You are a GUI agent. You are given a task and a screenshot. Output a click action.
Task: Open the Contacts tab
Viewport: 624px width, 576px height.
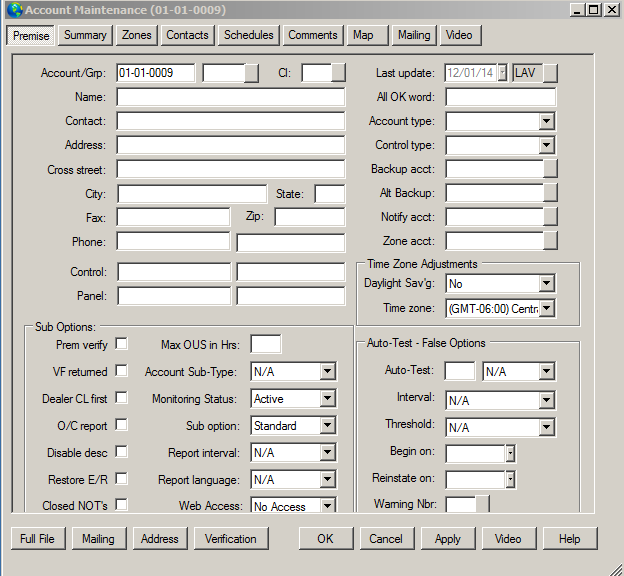(x=187, y=35)
